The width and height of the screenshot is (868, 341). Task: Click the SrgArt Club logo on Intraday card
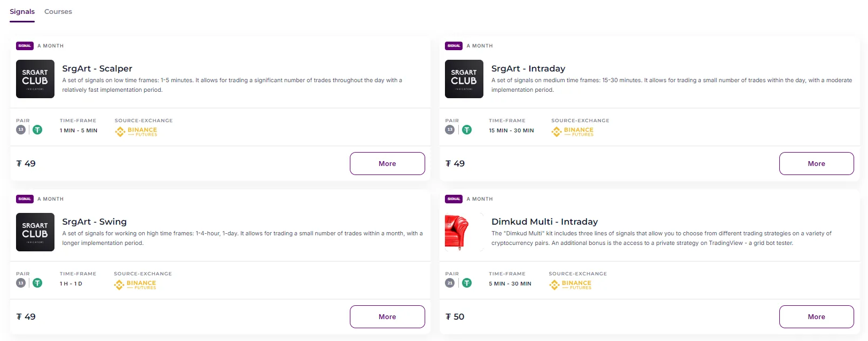pyautogui.click(x=464, y=79)
